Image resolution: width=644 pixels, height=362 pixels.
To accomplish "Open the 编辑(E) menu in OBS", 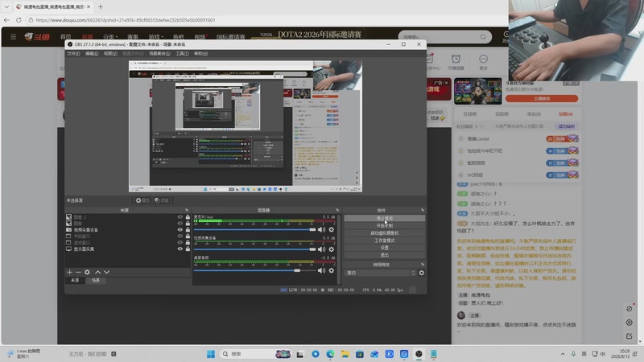I will tap(92, 53).
